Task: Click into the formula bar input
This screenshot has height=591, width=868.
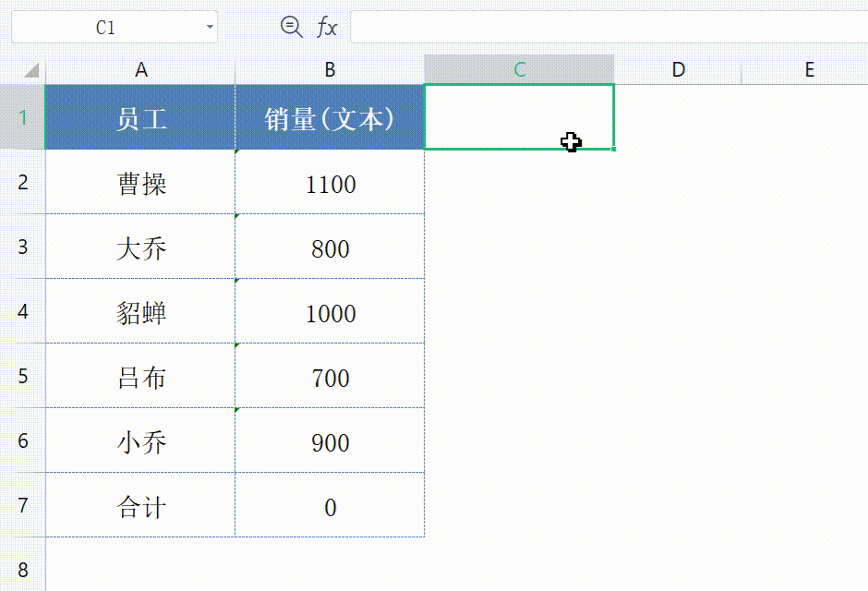Action: (609, 27)
